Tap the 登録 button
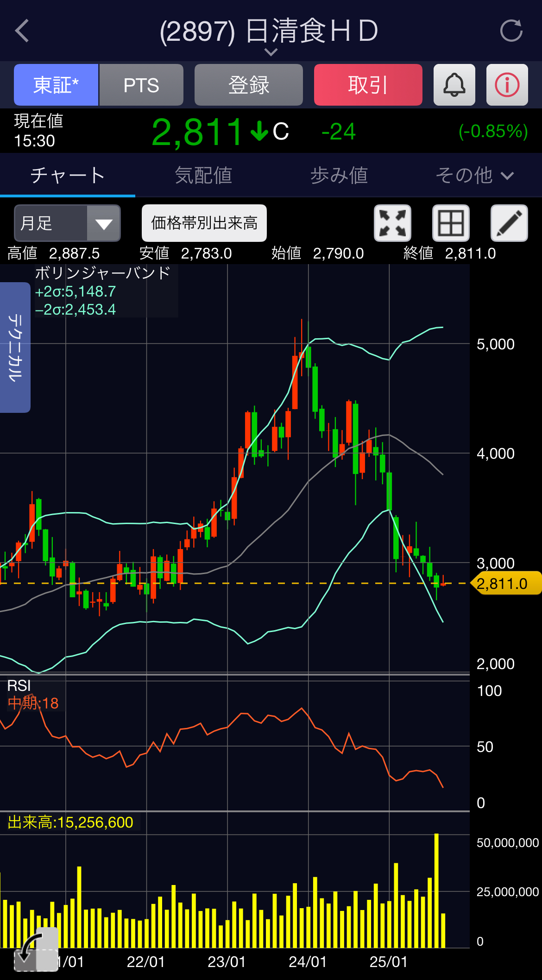 (x=249, y=85)
